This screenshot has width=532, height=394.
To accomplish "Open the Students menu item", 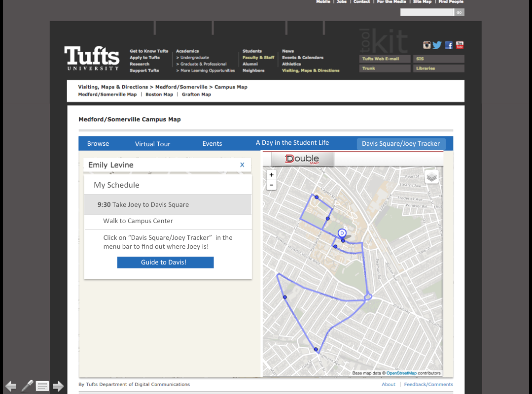I will click(252, 51).
